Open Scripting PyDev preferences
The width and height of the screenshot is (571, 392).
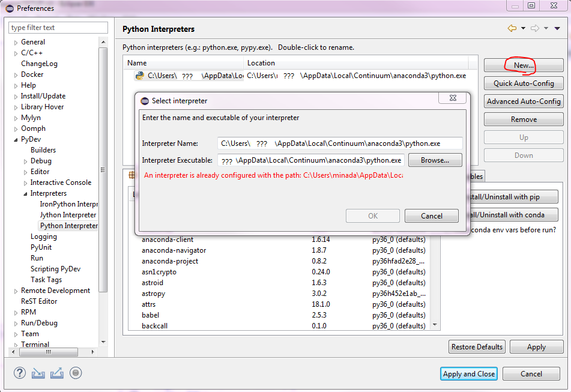pos(55,269)
